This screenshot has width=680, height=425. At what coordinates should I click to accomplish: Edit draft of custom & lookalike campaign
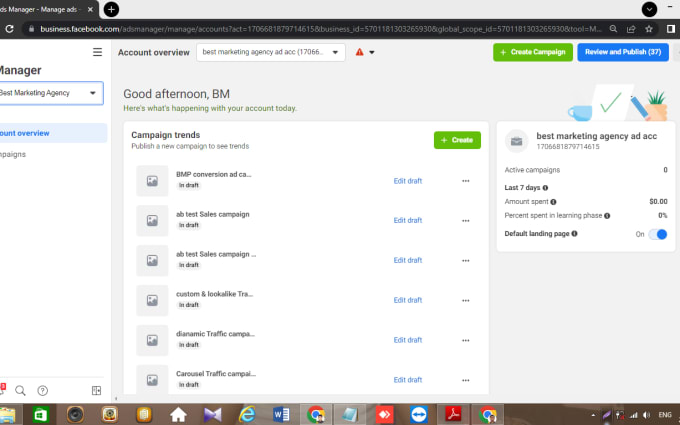[408, 300]
